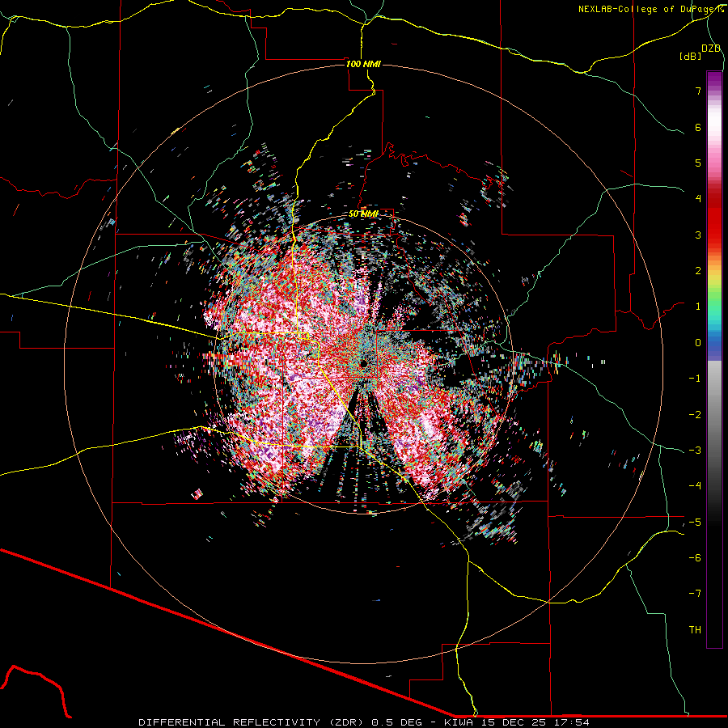Select the "3" value on the ZDR scale
The width and height of the screenshot is (728, 728).
pyautogui.click(x=698, y=235)
